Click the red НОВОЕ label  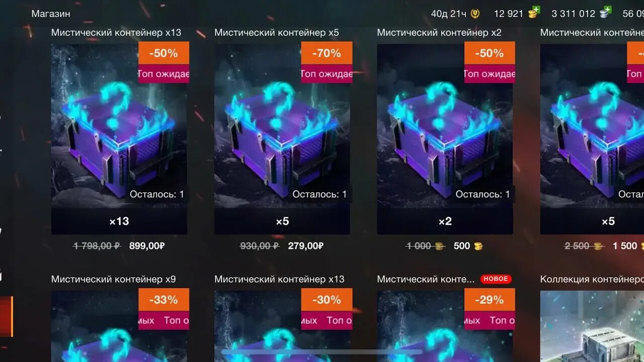(496, 279)
